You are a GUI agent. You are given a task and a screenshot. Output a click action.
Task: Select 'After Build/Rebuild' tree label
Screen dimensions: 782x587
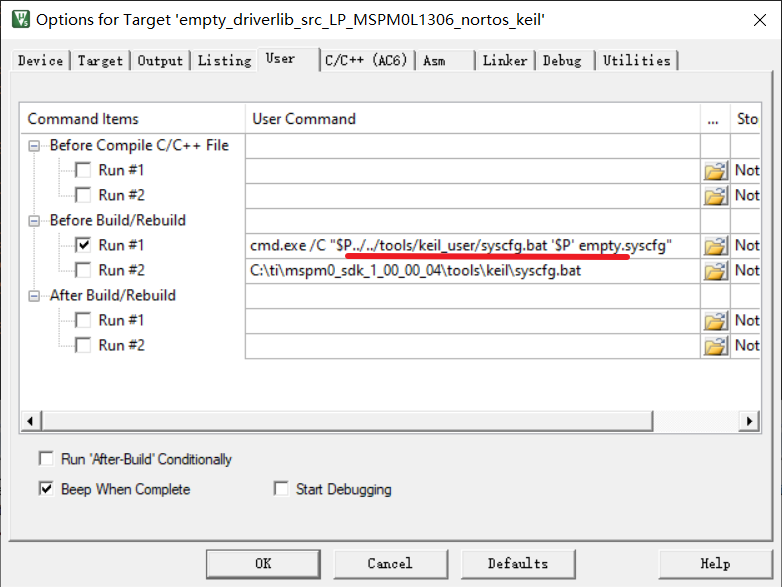pyautogui.click(x=113, y=296)
